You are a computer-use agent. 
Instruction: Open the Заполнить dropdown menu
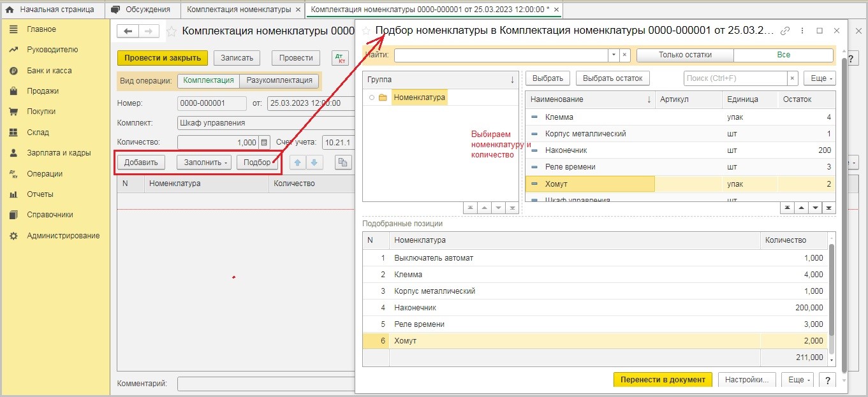point(205,162)
